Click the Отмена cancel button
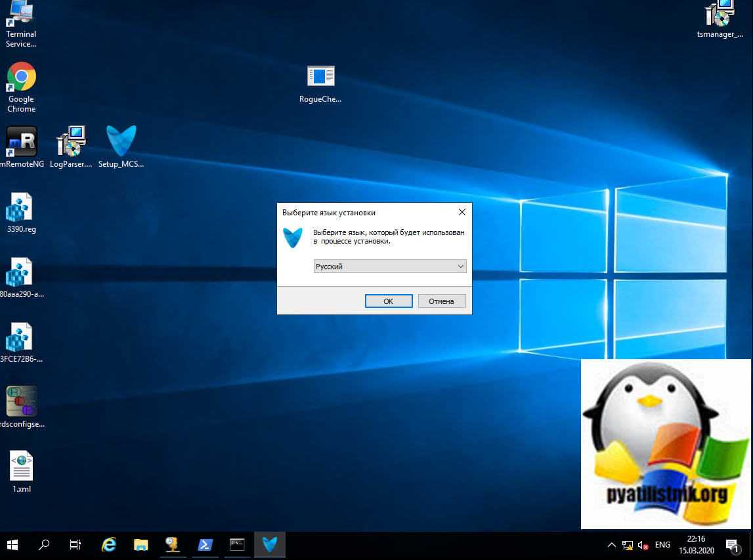 click(x=441, y=301)
